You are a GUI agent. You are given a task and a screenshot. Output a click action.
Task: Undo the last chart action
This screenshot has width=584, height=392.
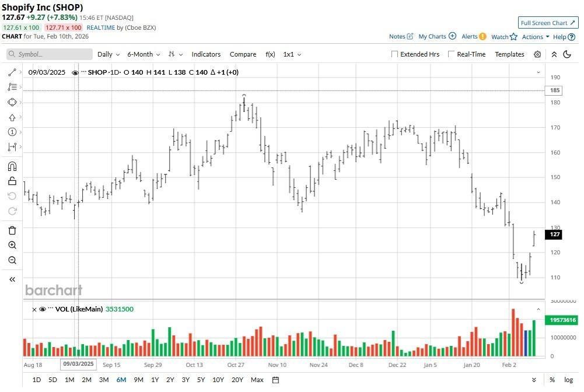pos(12,197)
